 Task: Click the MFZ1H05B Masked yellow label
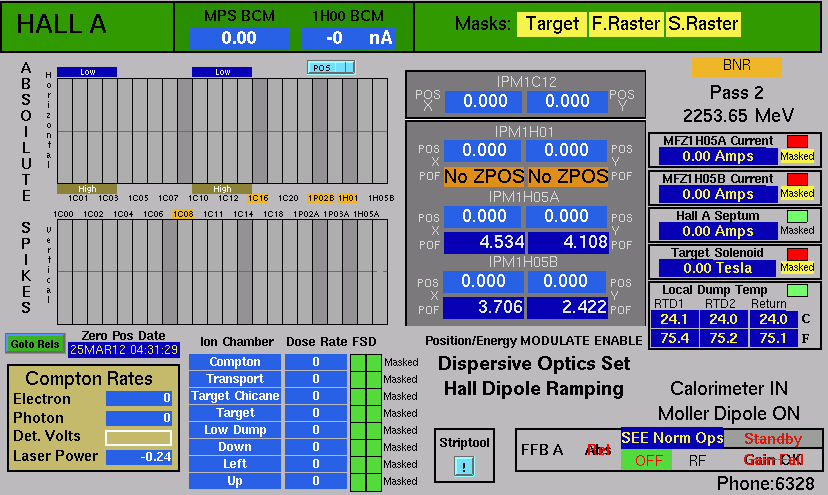797,193
